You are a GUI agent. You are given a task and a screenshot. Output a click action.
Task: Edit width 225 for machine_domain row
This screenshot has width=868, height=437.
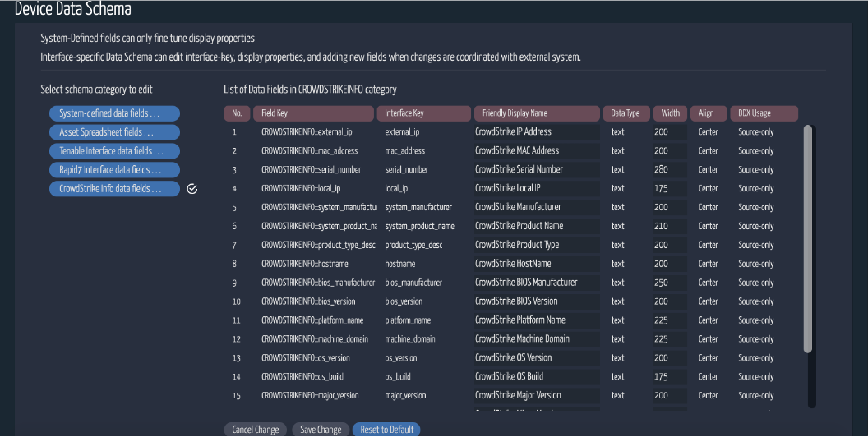(670, 339)
